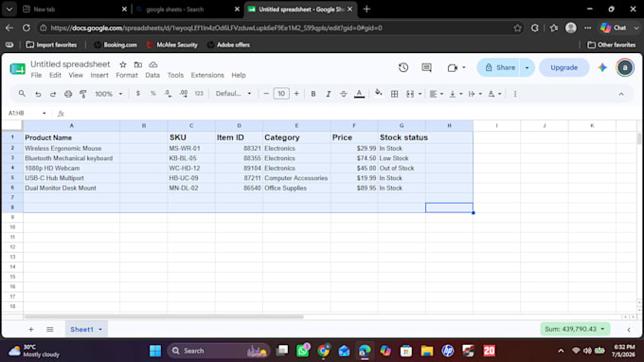Viewport: 644px width, 362px height.
Task: Open vertical align dropdown
Action: tap(456, 94)
